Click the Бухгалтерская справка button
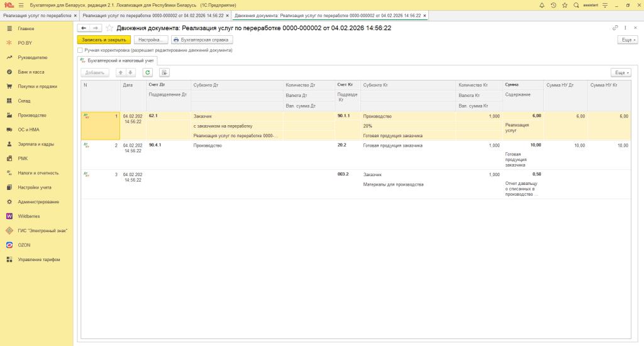 202,40
